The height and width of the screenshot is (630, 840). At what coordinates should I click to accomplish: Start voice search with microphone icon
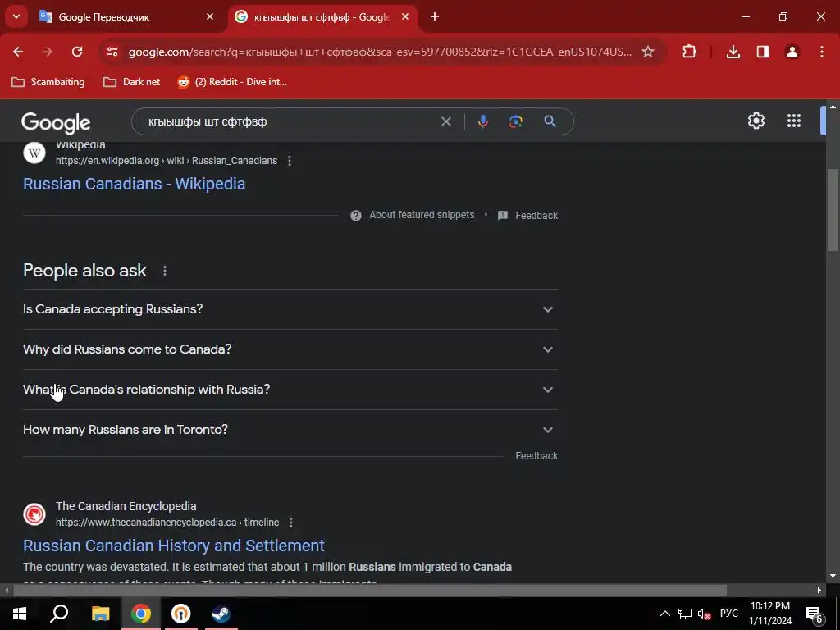482,121
